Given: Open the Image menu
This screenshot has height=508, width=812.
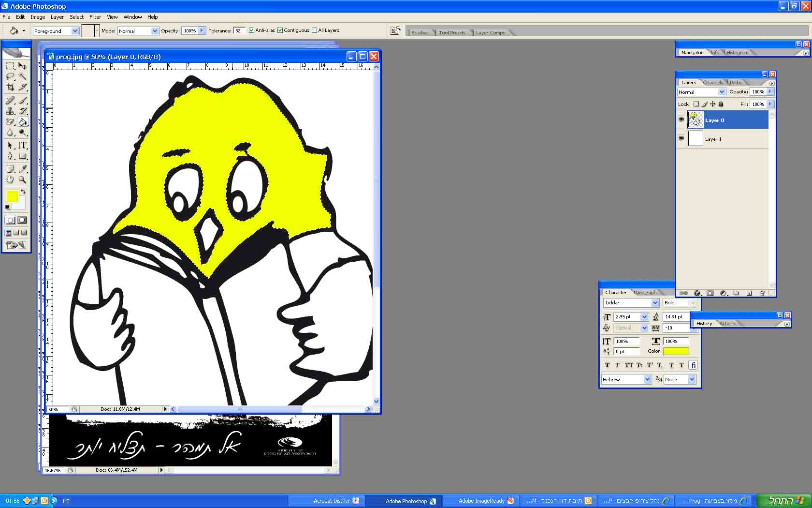Looking at the screenshot, I should (x=38, y=17).
